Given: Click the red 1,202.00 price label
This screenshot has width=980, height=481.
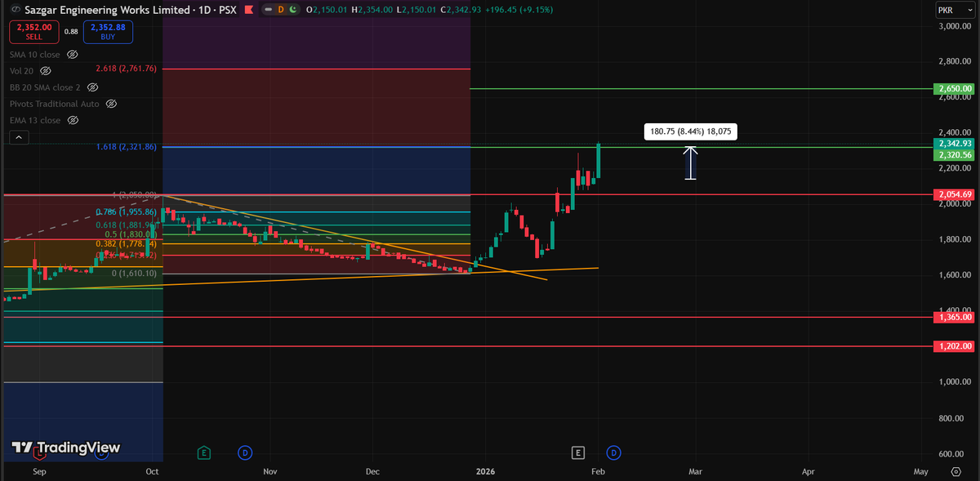Looking at the screenshot, I should tap(952, 346).
